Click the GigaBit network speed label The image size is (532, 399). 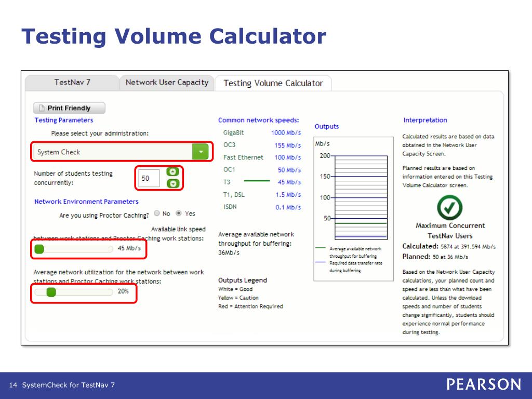click(x=233, y=132)
